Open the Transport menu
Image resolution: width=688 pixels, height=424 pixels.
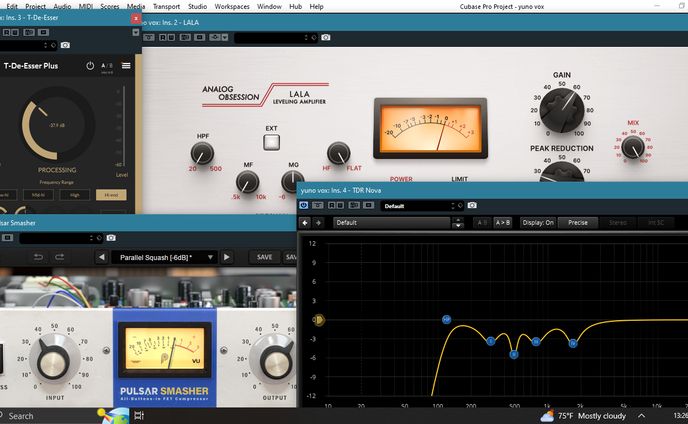pyautogui.click(x=166, y=7)
